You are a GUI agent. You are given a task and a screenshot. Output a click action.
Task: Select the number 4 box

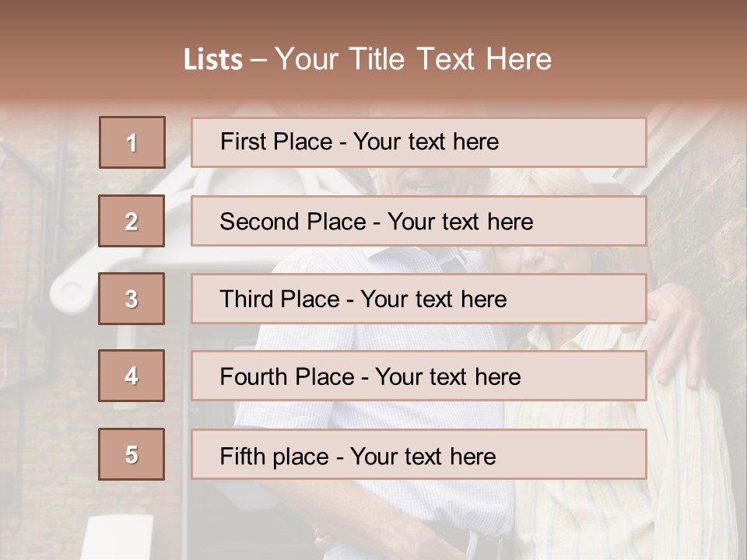(x=132, y=376)
